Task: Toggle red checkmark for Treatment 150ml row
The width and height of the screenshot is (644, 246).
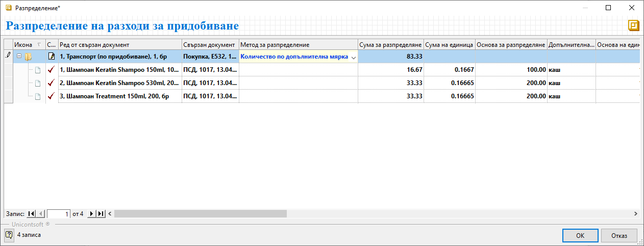Action: (x=51, y=96)
